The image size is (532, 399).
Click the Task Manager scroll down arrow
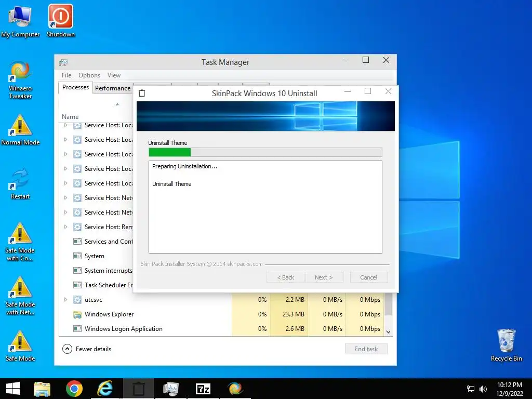(x=389, y=332)
